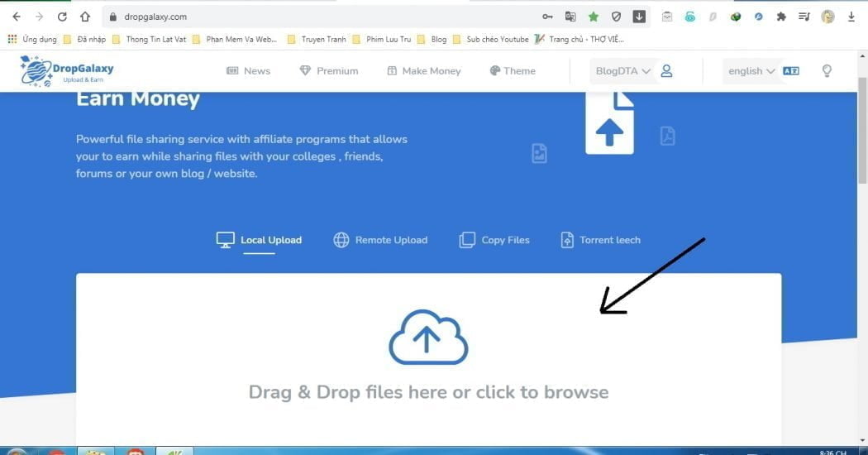This screenshot has width=868, height=455.
Task: Go to the Premium page
Action: point(329,71)
